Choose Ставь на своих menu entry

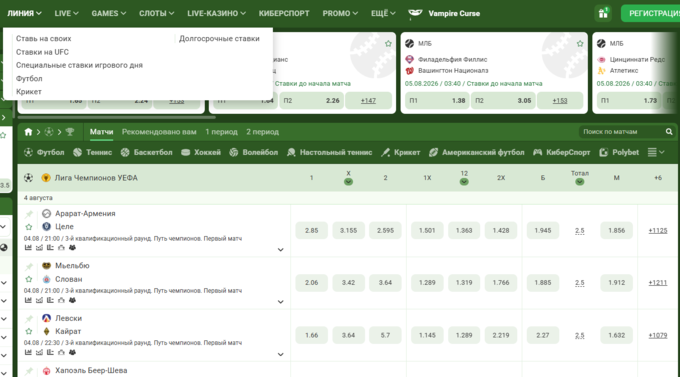pyautogui.click(x=44, y=39)
